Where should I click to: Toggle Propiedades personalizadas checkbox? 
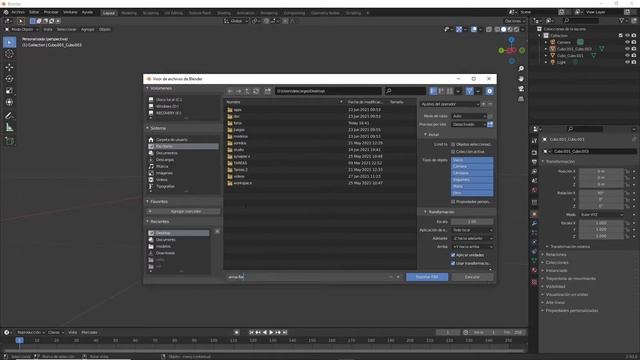(x=453, y=202)
